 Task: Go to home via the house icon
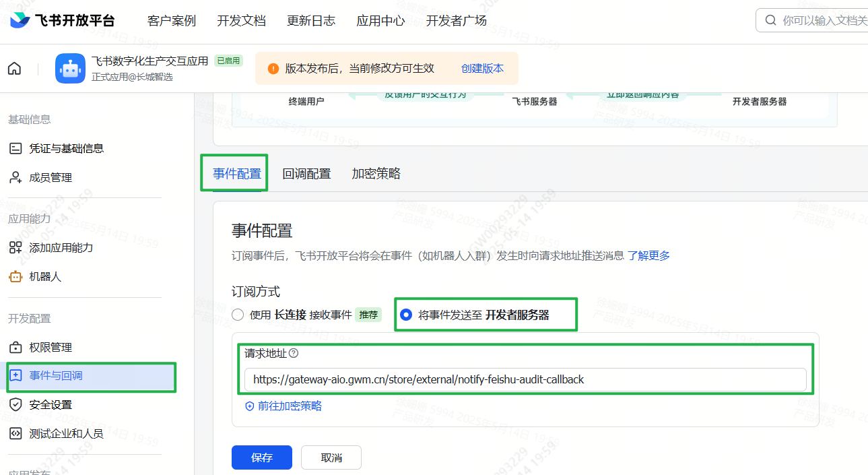click(x=14, y=69)
